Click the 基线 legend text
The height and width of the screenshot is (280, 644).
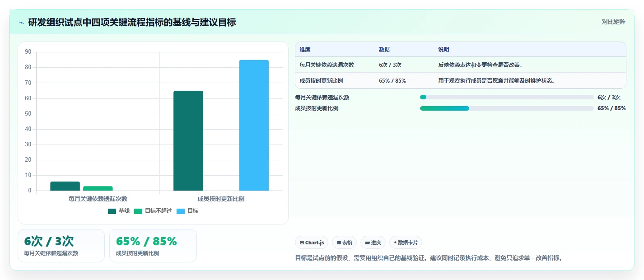point(124,211)
